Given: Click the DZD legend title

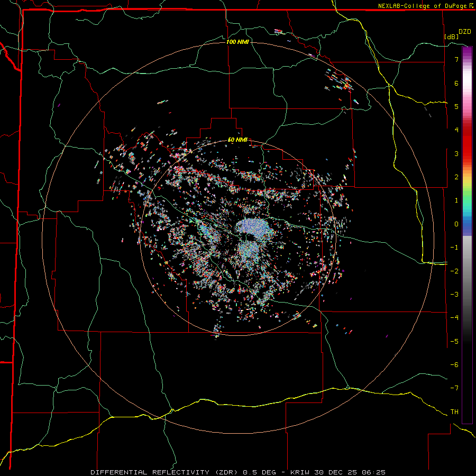Looking at the screenshot, I should pos(465,32).
